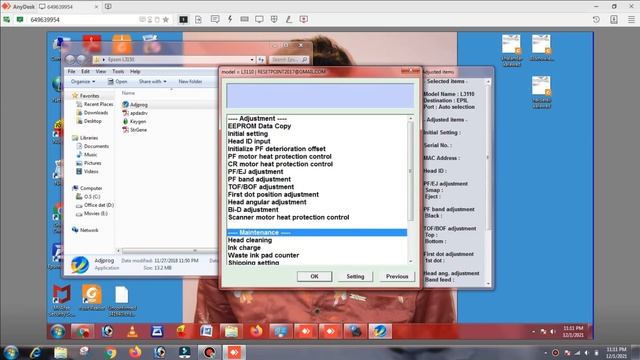Click AnyDesk screen recording icon
Image resolution: width=640 pixels, height=360 pixels.
coord(304,19)
